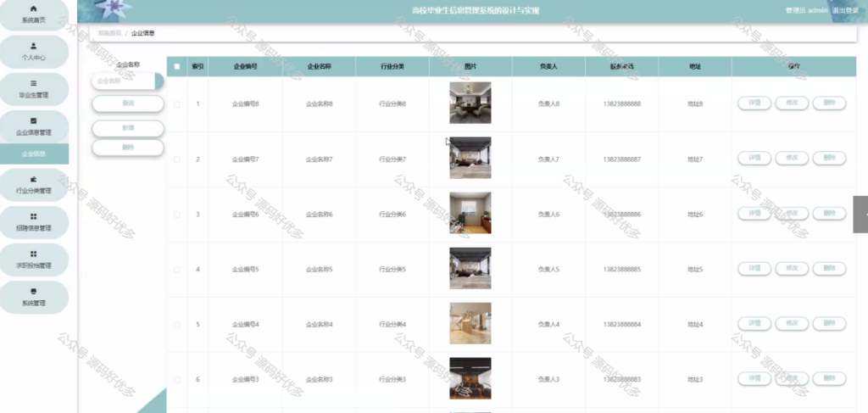Collapse 企业信息管理 sidebar menu

pos(34,126)
